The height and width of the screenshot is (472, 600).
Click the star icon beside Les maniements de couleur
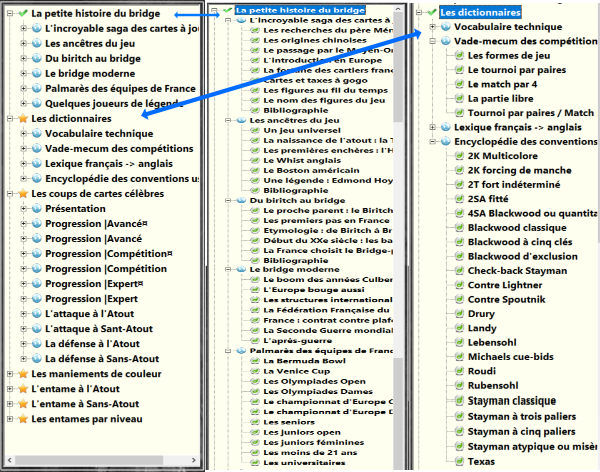[x=22, y=374]
